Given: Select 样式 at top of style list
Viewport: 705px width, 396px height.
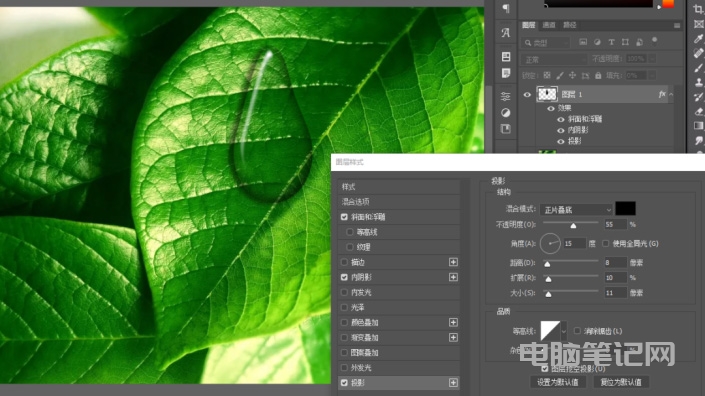Looking at the screenshot, I should [x=398, y=187].
